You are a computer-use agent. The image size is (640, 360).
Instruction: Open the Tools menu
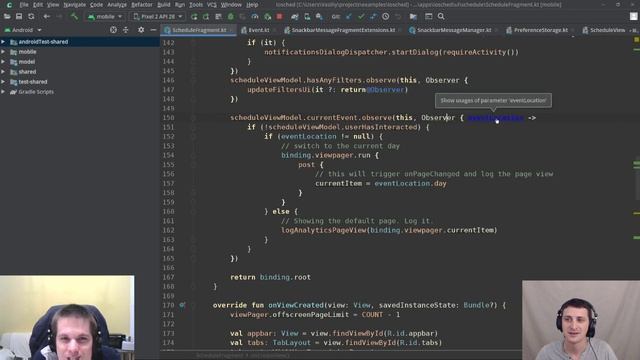(196, 5)
